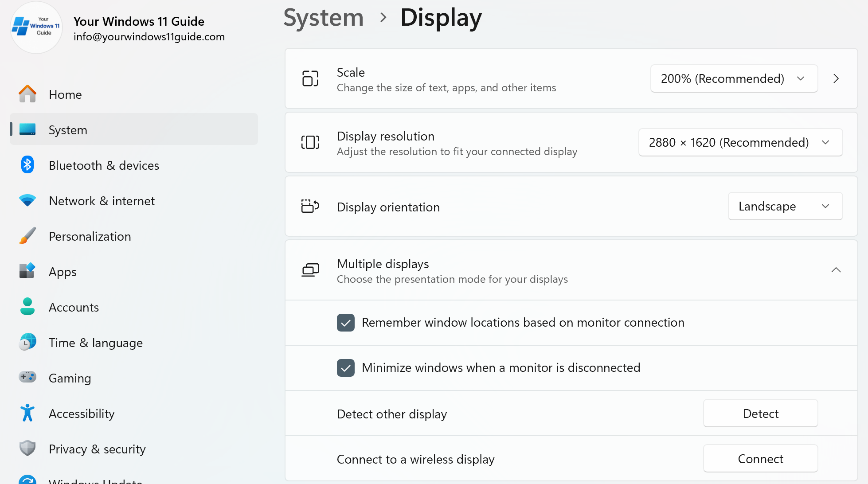868x484 pixels.
Task: Click 'Choose the presentation mode' description text
Action: [x=452, y=279]
